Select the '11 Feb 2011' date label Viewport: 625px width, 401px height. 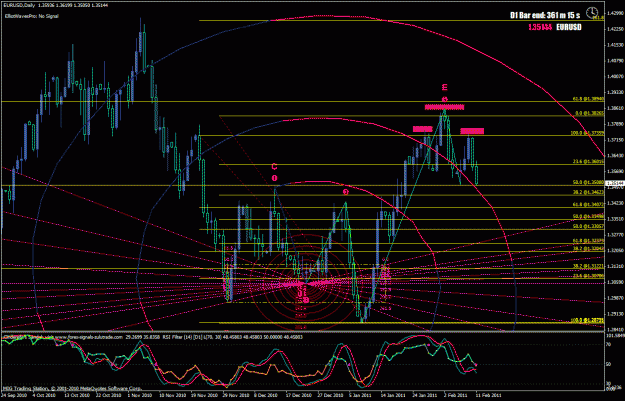(488, 395)
